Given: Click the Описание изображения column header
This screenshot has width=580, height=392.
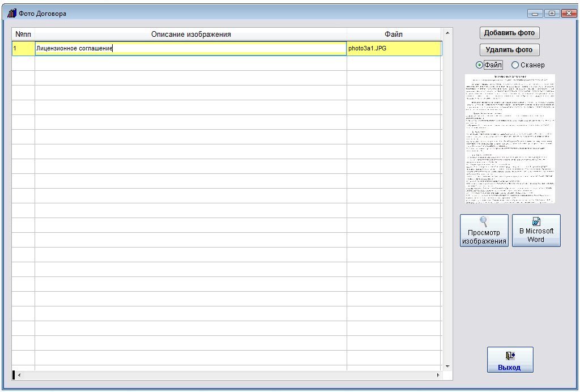Looking at the screenshot, I should (x=191, y=35).
